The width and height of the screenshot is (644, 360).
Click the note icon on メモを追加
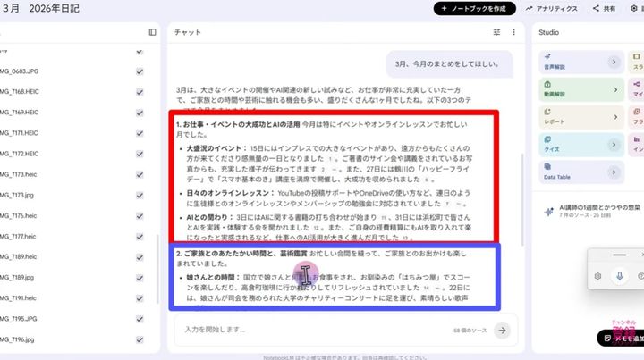point(607,339)
